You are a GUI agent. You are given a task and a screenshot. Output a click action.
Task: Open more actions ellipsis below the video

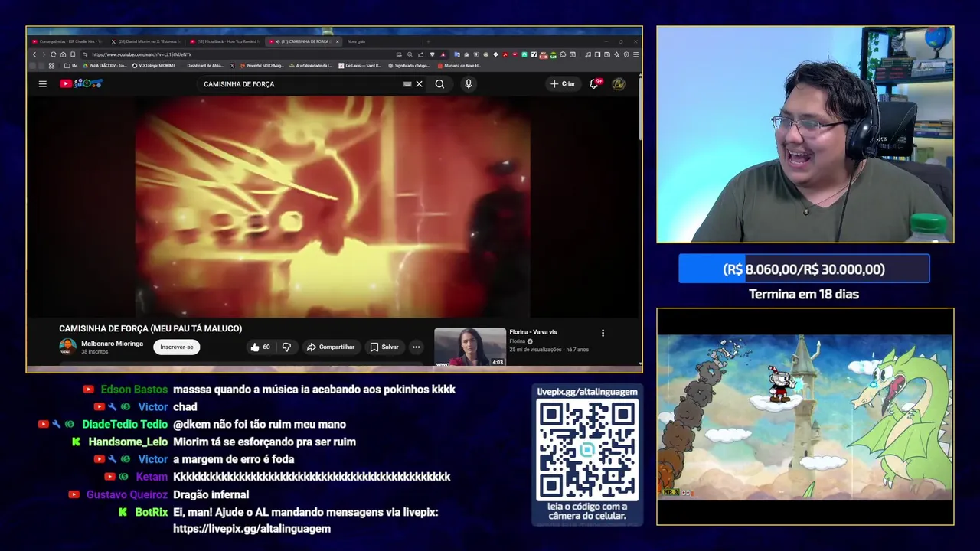[x=416, y=347]
